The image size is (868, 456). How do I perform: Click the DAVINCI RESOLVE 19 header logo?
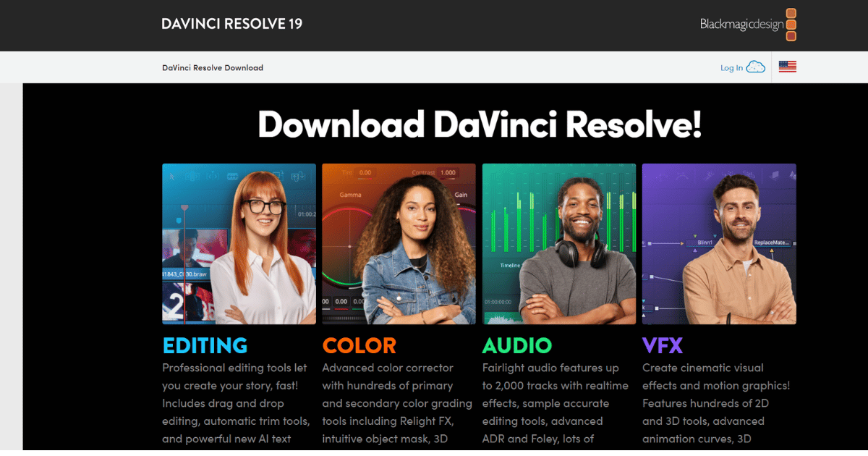pyautogui.click(x=231, y=24)
